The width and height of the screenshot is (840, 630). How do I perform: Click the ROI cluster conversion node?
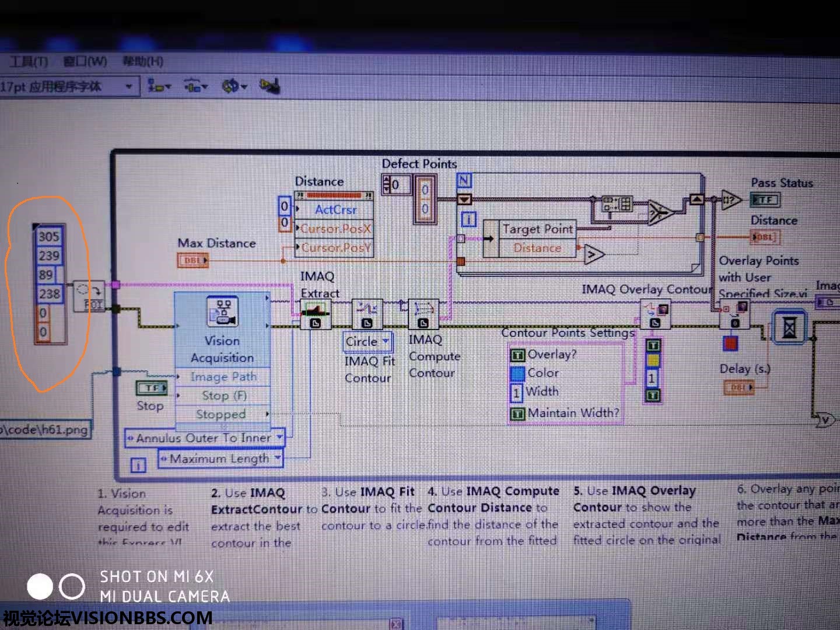coord(89,296)
